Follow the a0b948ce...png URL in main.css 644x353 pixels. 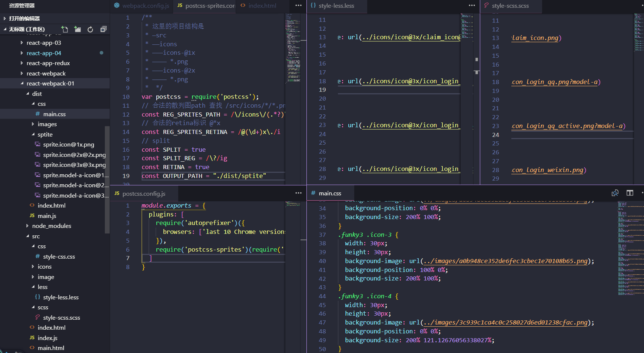coord(505,261)
